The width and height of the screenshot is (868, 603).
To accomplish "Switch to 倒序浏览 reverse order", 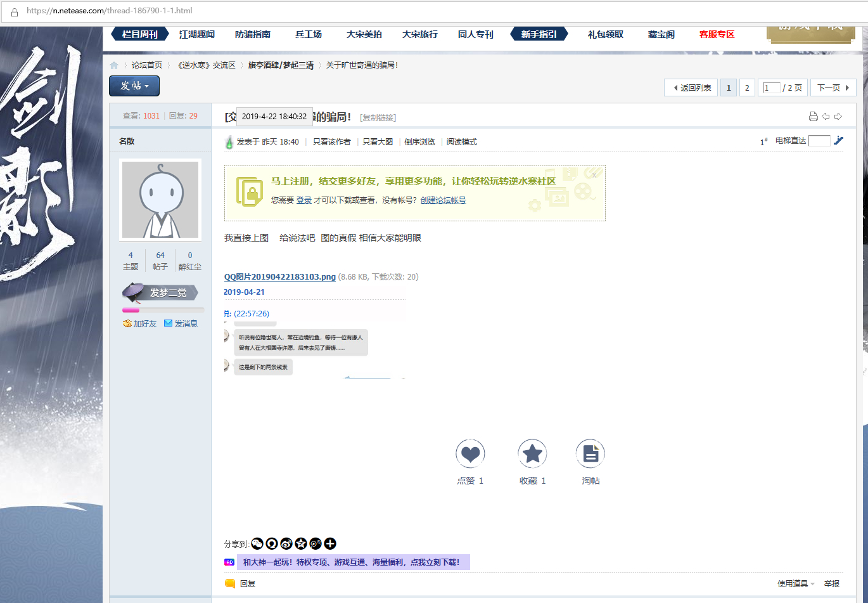I will (420, 141).
